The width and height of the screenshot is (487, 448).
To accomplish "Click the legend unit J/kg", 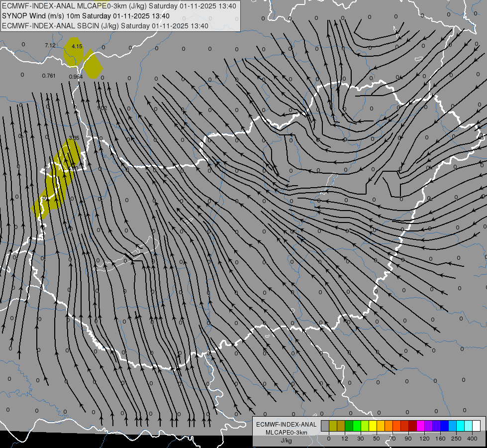I will click(286, 441).
